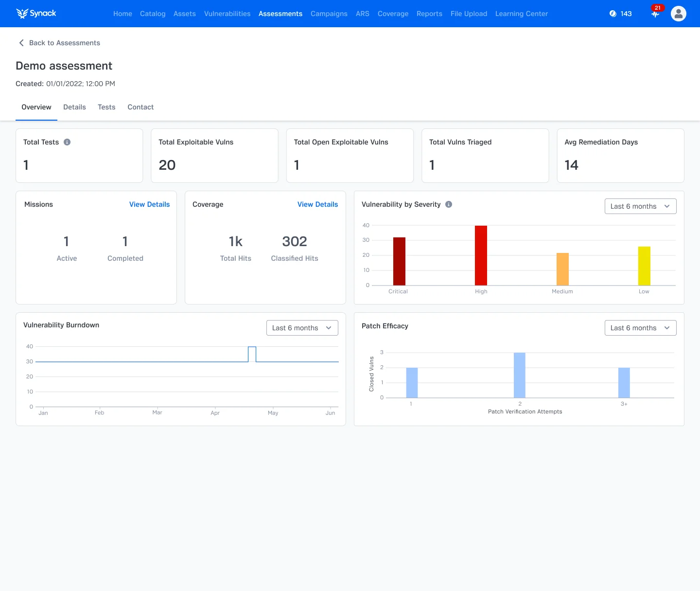700x591 pixels.
Task: Expand the Vulnerability by Severity period dropdown
Action: point(640,206)
